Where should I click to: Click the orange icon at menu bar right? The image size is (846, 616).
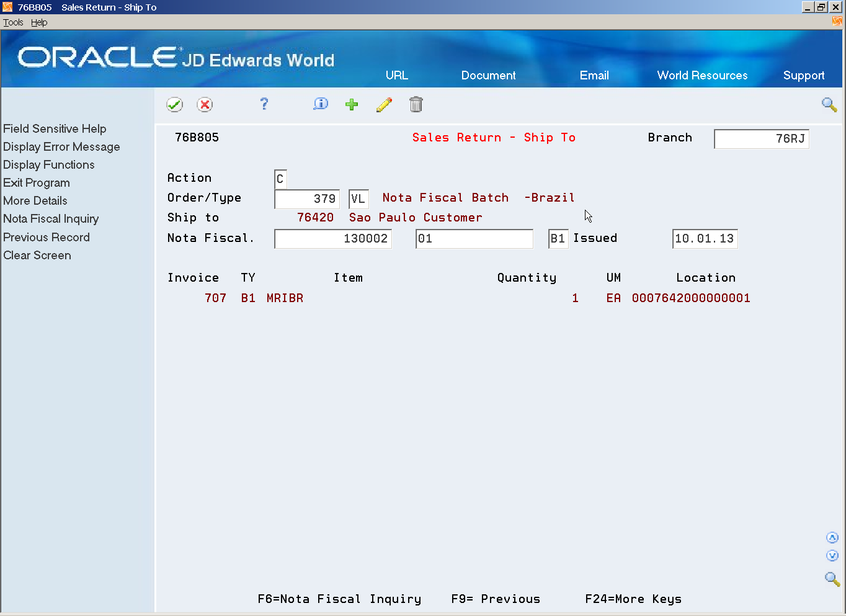tap(837, 22)
